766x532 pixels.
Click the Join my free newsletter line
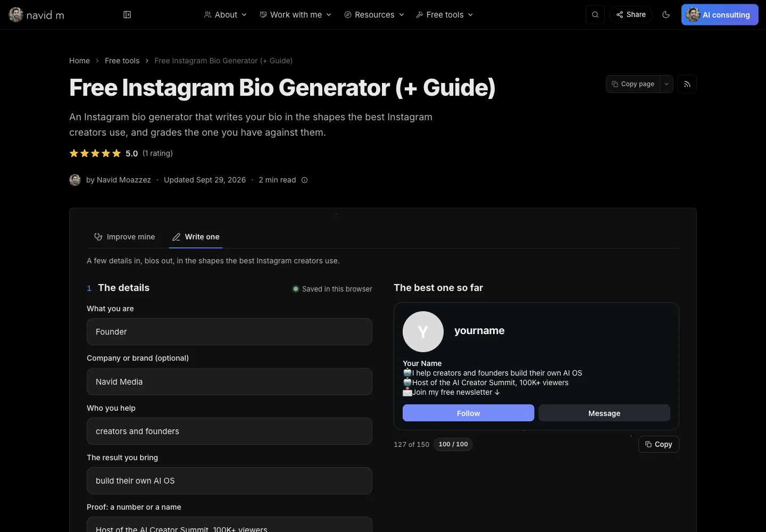pos(452,393)
